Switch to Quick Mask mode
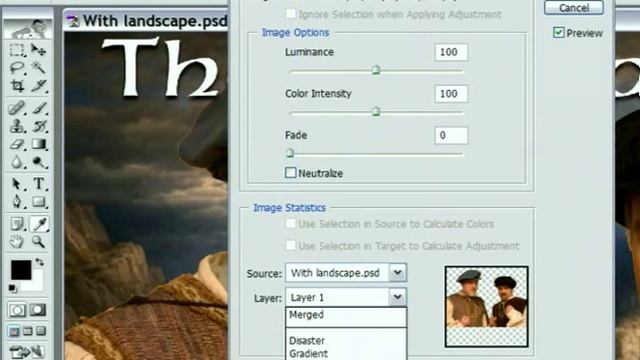Screen dimensions: 640x360 [x=38, y=310]
